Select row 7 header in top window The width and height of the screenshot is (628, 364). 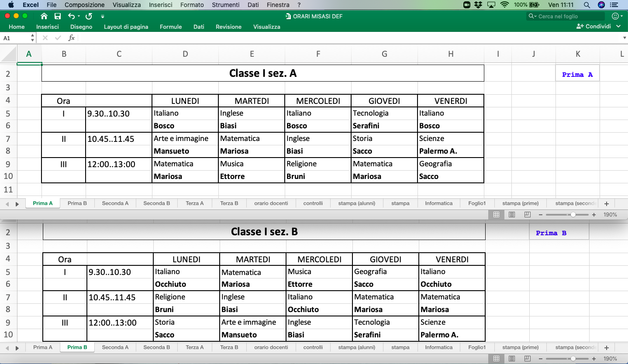click(8, 139)
